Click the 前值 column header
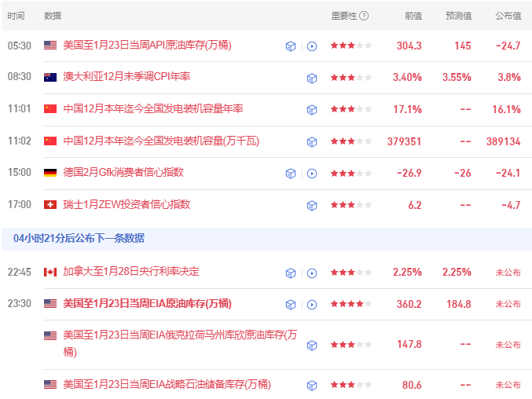The height and width of the screenshot is (399, 532). coord(413,16)
